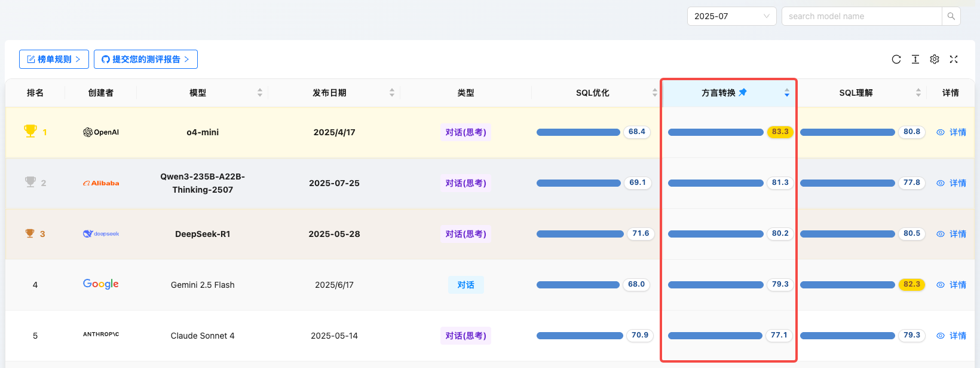The height and width of the screenshot is (368, 980).
Task: Click 提交您的测评报告 link button
Action: tap(146, 59)
